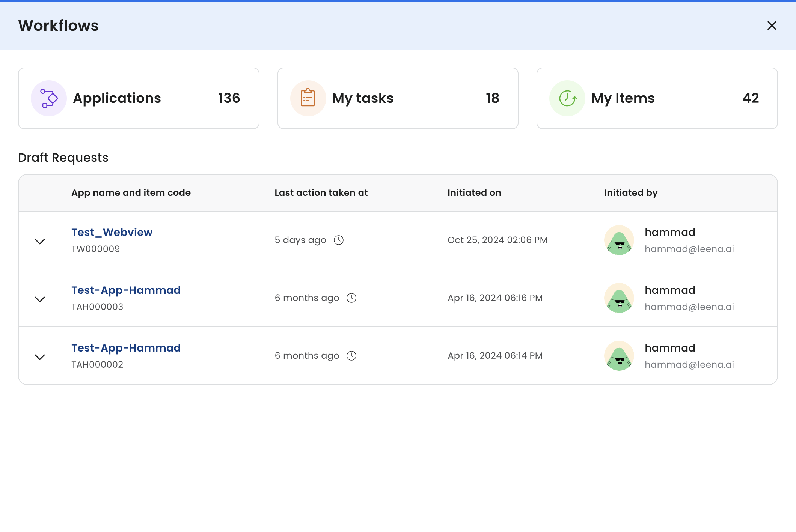Click the Last action taken at header

point(321,193)
